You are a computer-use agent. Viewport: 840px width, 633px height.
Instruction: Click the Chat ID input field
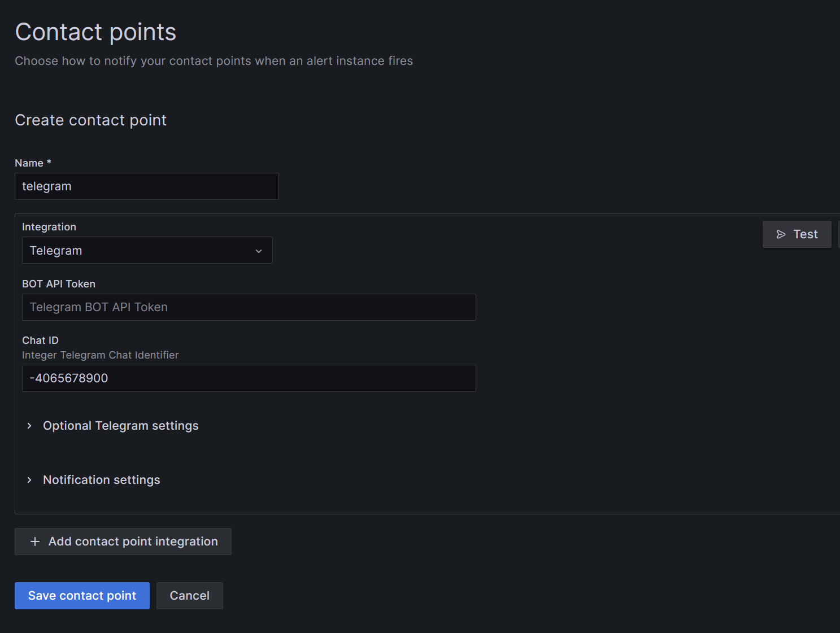[x=249, y=378]
